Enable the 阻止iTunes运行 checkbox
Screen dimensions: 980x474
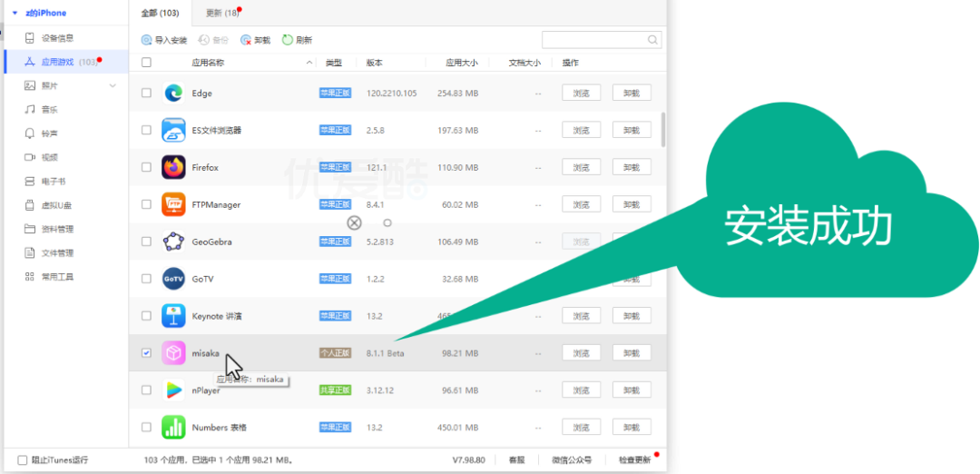click(23, 460)
